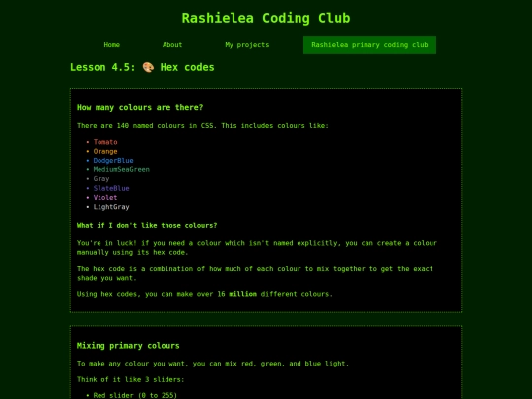
Task: Go to the About page
Action: click(x=172, y=45)
